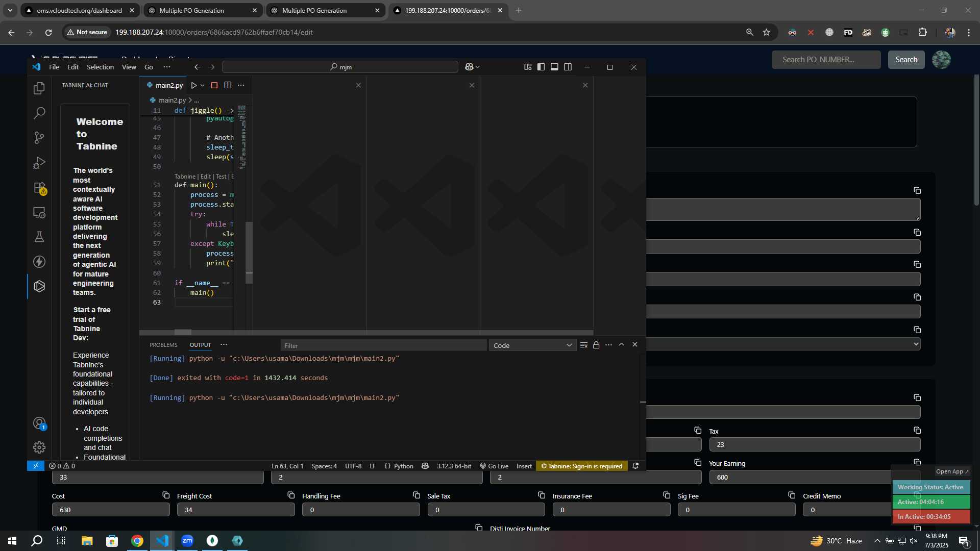The width and height of the screenshot is (980, 551).
Task: Customize layout icon in VS Code title bar
Action: click(x=528, y=67)
